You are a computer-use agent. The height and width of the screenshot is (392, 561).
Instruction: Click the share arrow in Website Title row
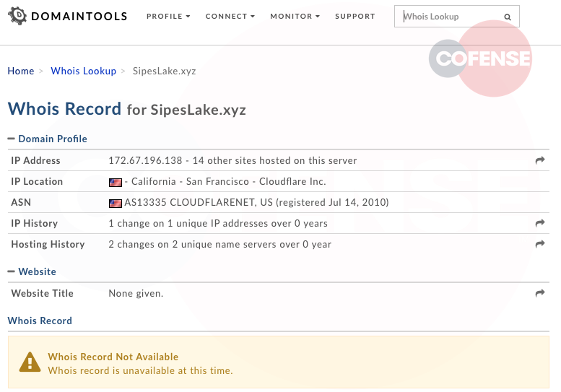point(540,293)
